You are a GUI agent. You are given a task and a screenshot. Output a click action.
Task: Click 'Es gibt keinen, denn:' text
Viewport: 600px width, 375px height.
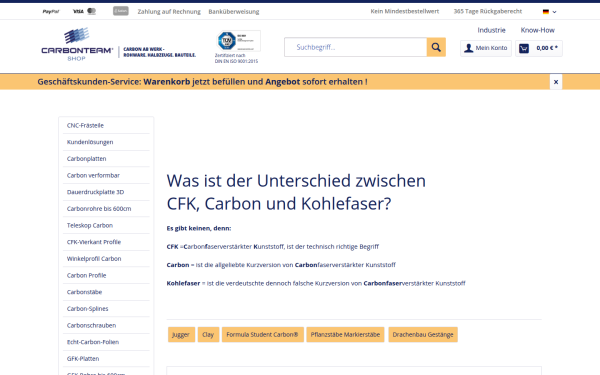tap(199, 228)
